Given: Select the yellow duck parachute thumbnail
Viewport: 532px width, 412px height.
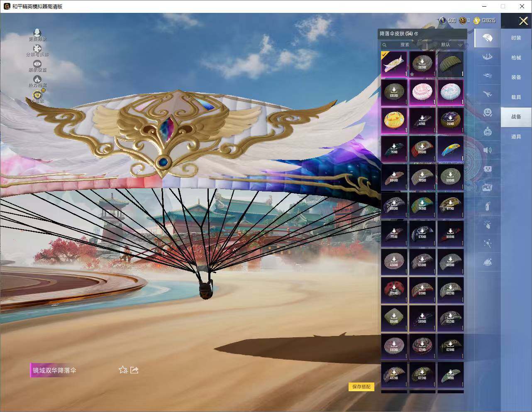Looking at the screenshot, I should click(394, 120).
